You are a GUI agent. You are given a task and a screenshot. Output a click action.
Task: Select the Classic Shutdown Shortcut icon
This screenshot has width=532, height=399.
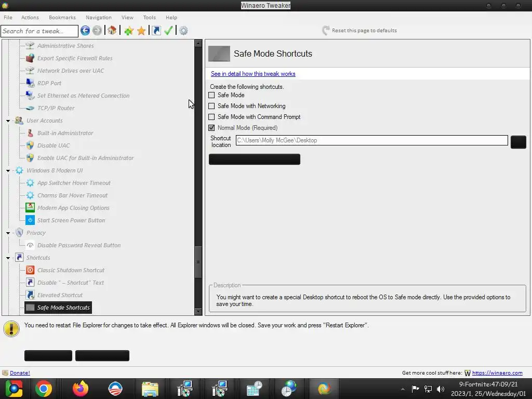coord(30,270)
